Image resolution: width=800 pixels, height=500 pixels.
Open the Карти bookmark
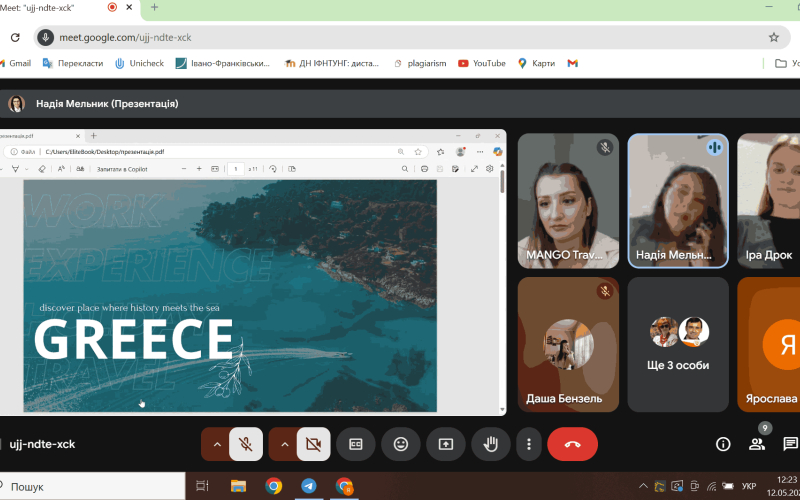pos(536,63)
